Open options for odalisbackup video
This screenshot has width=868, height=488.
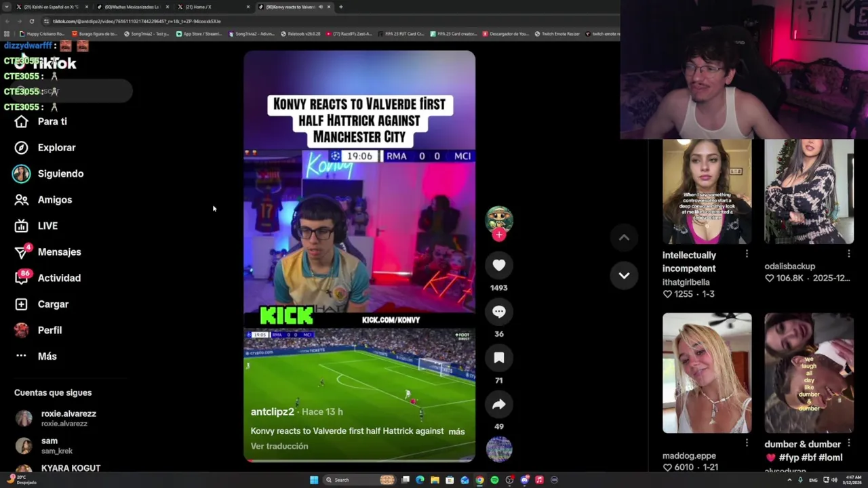[848, 253]
